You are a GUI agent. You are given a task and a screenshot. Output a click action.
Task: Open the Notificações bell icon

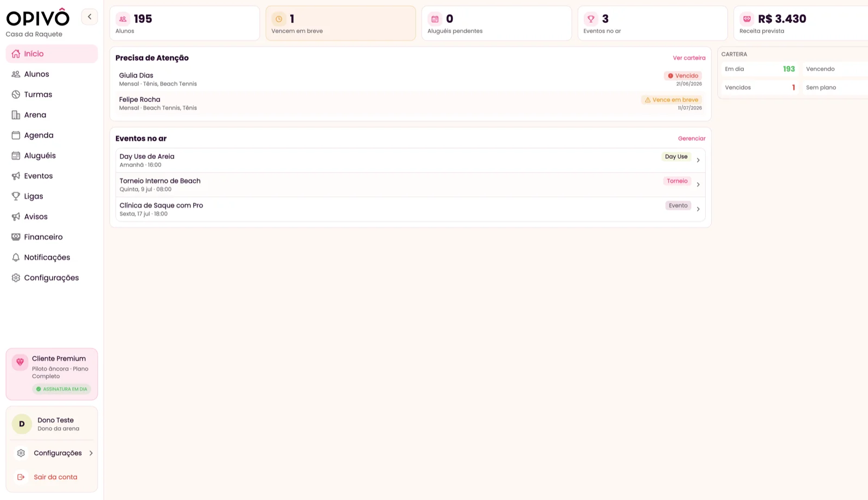point(16,257)
